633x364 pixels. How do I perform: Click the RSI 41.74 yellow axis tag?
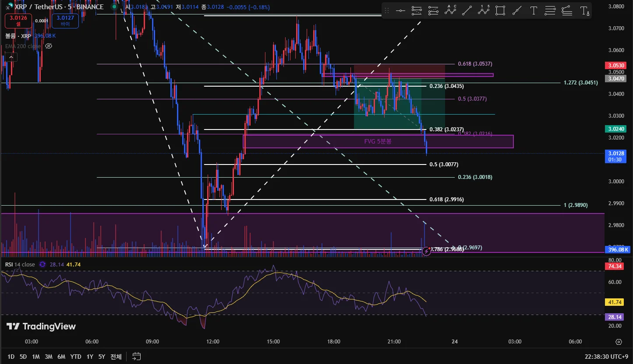615,302
